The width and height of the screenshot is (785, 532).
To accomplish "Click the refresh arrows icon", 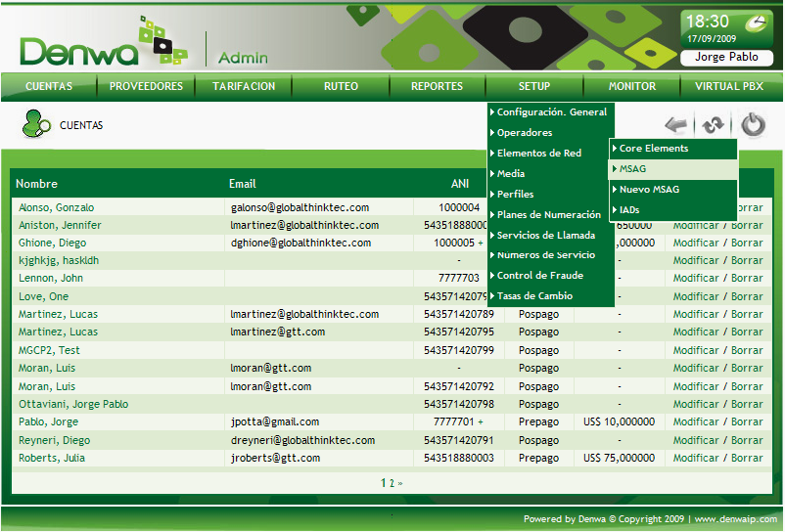I will [x=714, y=125].
